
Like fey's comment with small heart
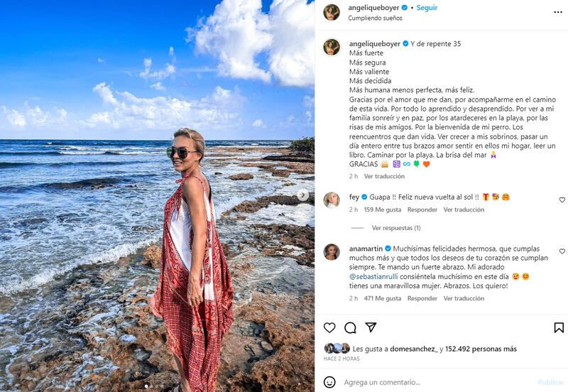[562, 200]
